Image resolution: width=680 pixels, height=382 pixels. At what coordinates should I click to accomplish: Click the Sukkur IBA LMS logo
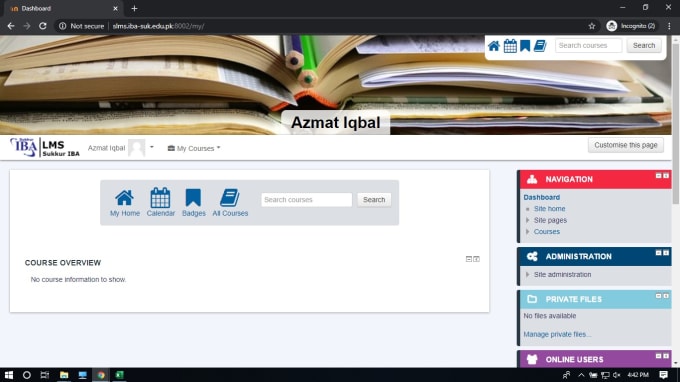pos(45,147)
